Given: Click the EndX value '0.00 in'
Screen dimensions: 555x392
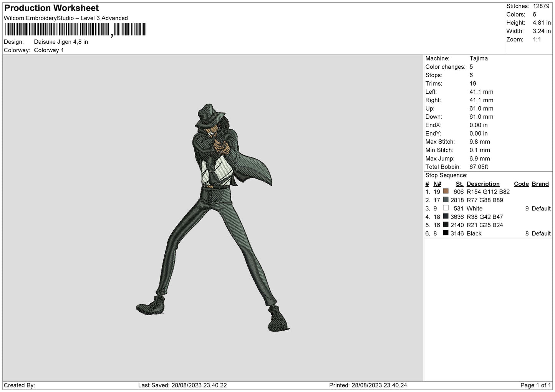Looking at the screenshot, I should 479,125.
